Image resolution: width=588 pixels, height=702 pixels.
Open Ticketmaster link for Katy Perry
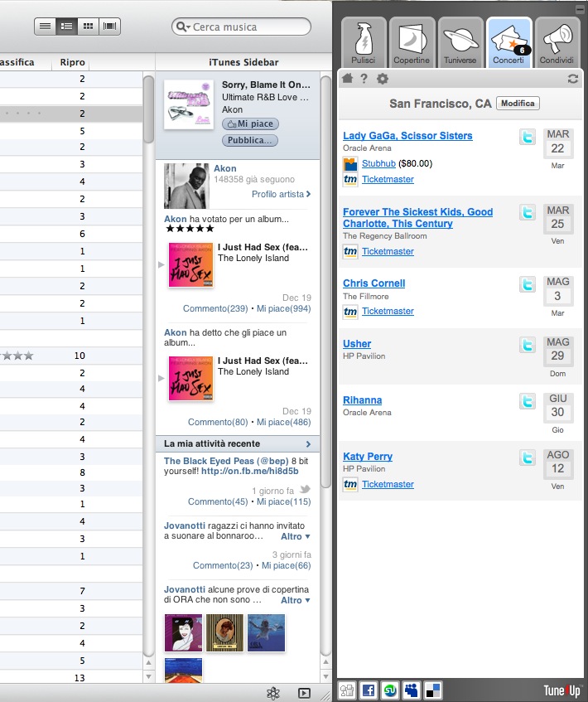[x=388, y=484]
